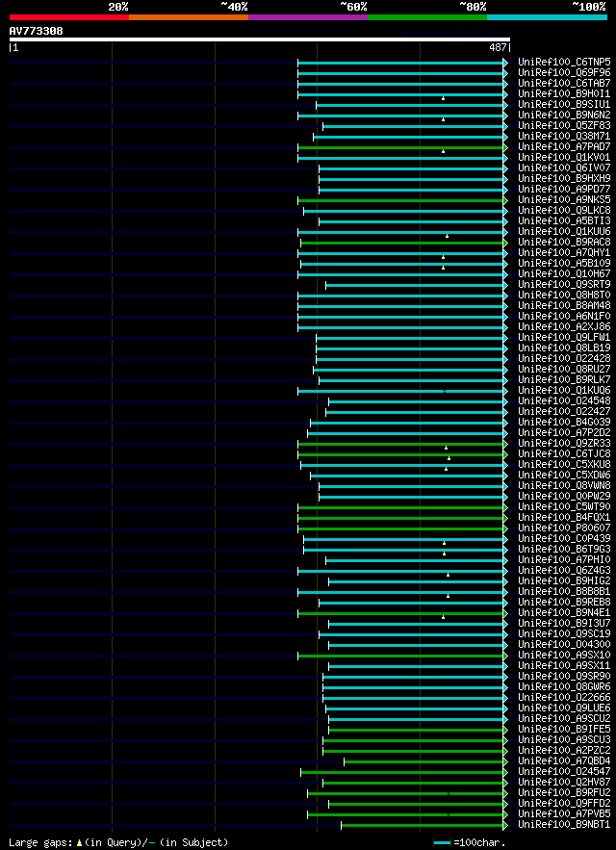Click the yellow query gap marker in the Q6Z4G3 row

pos(448,575)
